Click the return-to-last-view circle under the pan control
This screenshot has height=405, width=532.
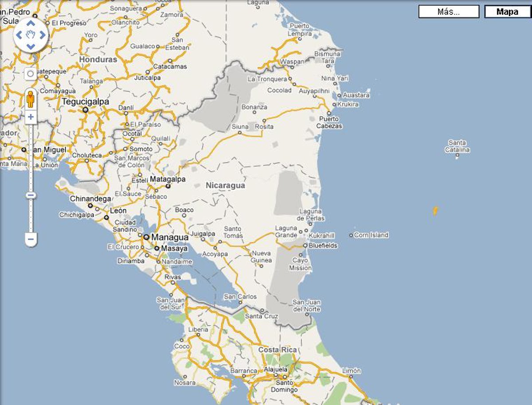31,73
